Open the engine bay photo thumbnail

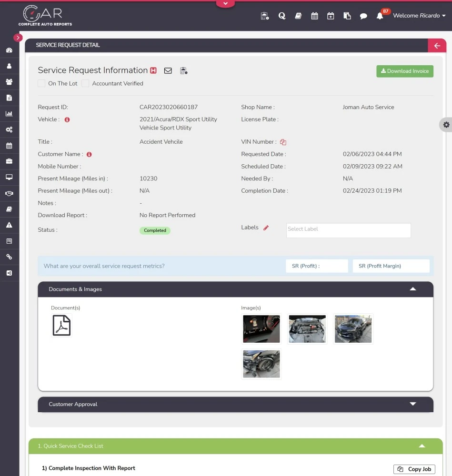coord(307,329)
